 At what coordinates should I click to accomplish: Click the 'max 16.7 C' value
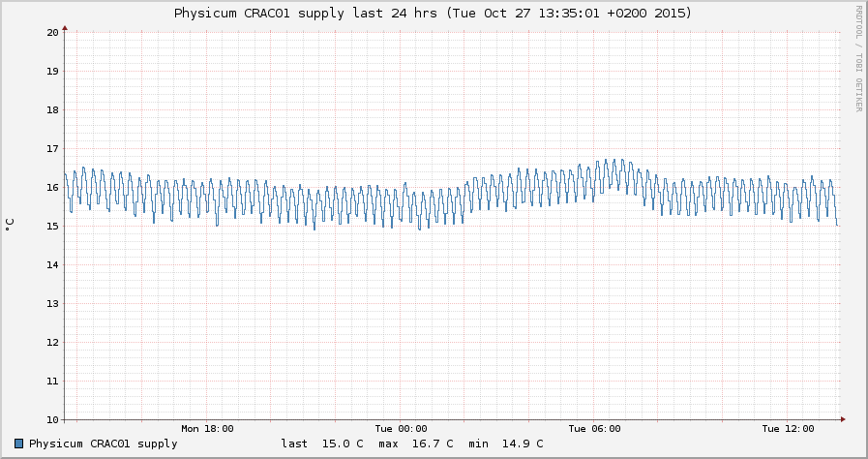pyautogui.click(x=416, y=444)
